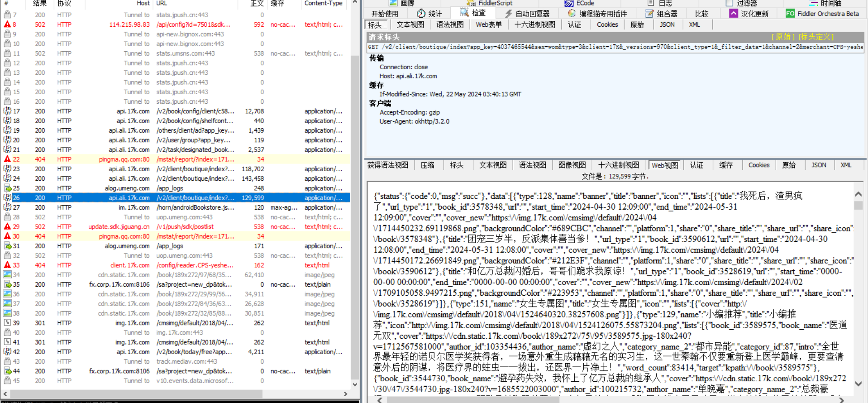The height and width of the screenshot is (403, 868).
Task: Open the 时间轴 timeline tab via its icon
Action: coord(813,3)
